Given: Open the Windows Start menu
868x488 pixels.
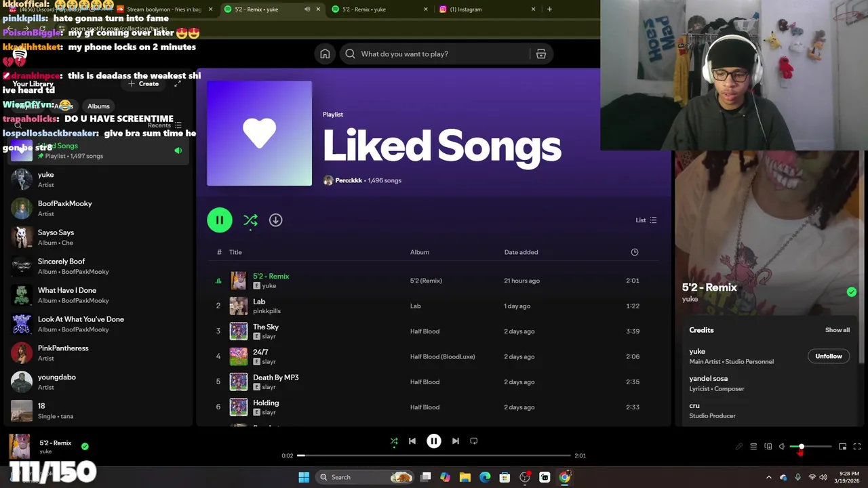Looking at the screenshot, I should point(304,477).
